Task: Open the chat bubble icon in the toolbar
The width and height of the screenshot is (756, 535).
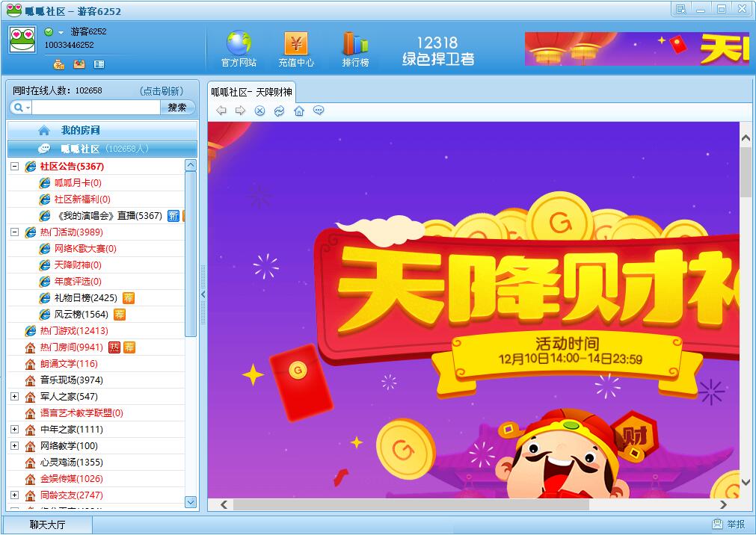Action: (x=319, y=111)
